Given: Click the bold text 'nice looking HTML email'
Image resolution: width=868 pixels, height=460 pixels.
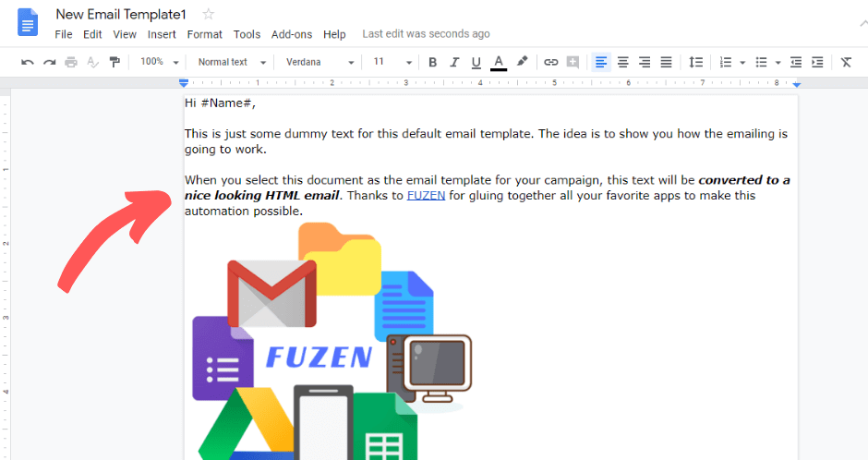Looking at the screenshot, I should point(262,196).
